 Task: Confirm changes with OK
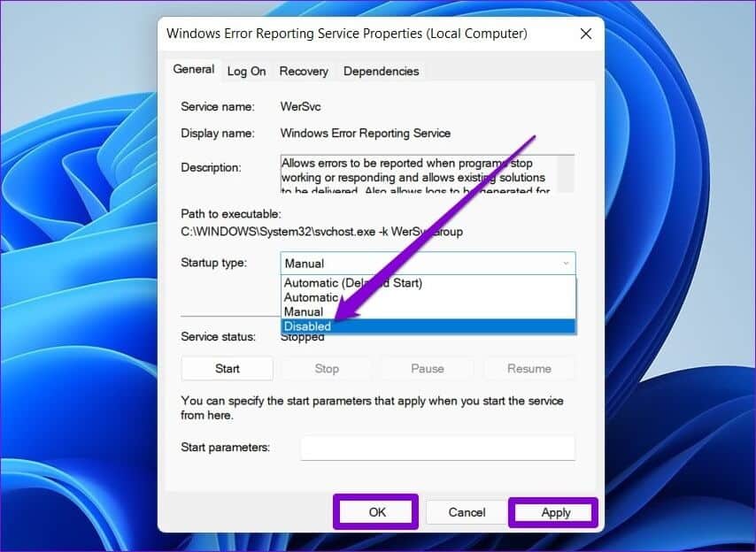377,512
